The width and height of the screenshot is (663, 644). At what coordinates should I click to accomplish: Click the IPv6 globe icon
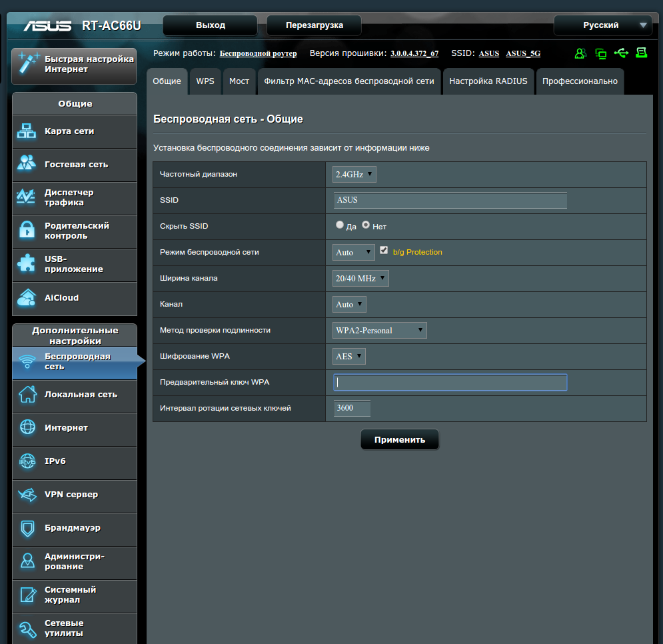[x=27, y=461]
